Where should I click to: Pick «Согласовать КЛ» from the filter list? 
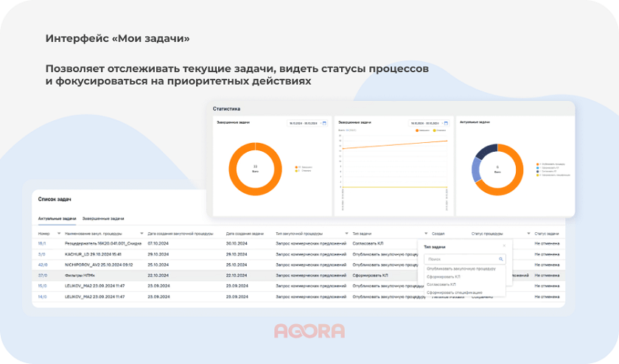[x=442, y=284]
